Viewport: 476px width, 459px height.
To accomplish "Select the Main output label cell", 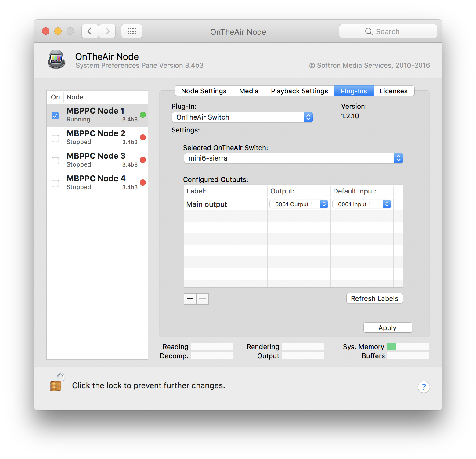I will pyautogui.click(x=226, y=204).
